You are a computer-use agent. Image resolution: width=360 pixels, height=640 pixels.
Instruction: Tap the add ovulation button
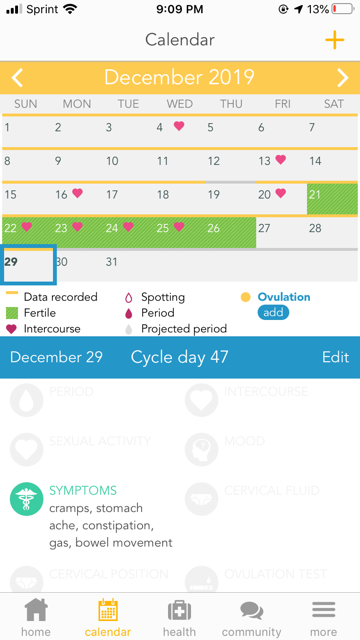coord(273,313)
